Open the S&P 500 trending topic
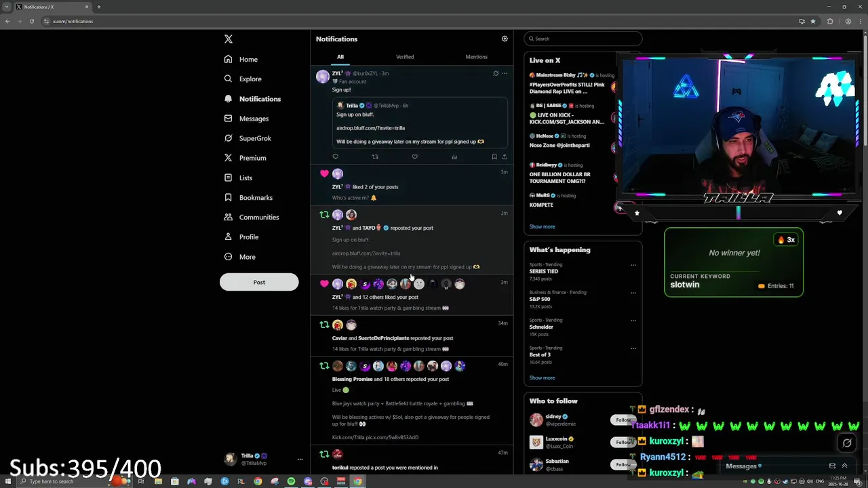 pos(540,299)
